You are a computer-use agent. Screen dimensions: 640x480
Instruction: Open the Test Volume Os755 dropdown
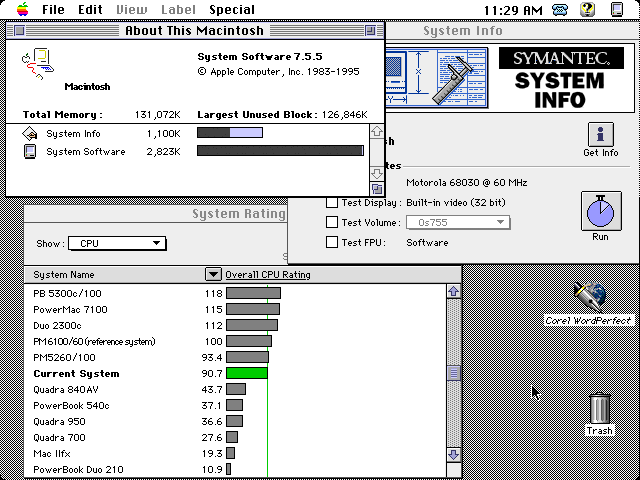(458, 222)
